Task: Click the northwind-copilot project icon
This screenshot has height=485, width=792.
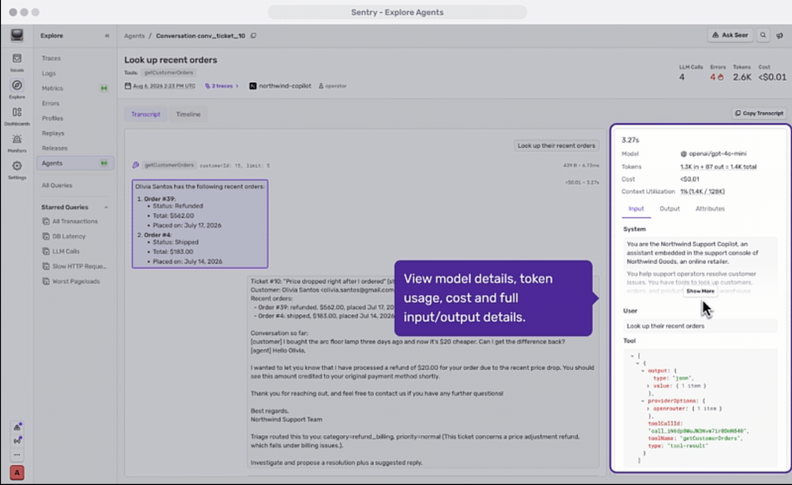Action: click(253, 86)
